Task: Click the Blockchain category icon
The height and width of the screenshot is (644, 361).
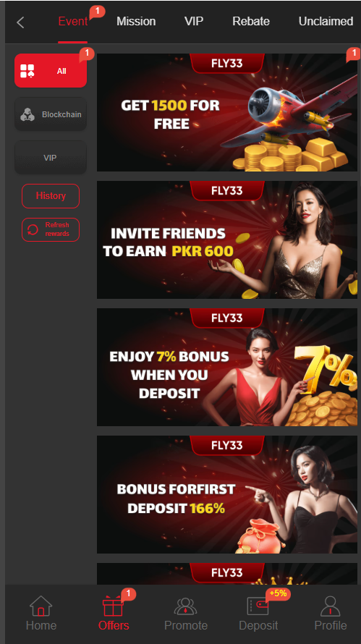Action: click(27, 114)
